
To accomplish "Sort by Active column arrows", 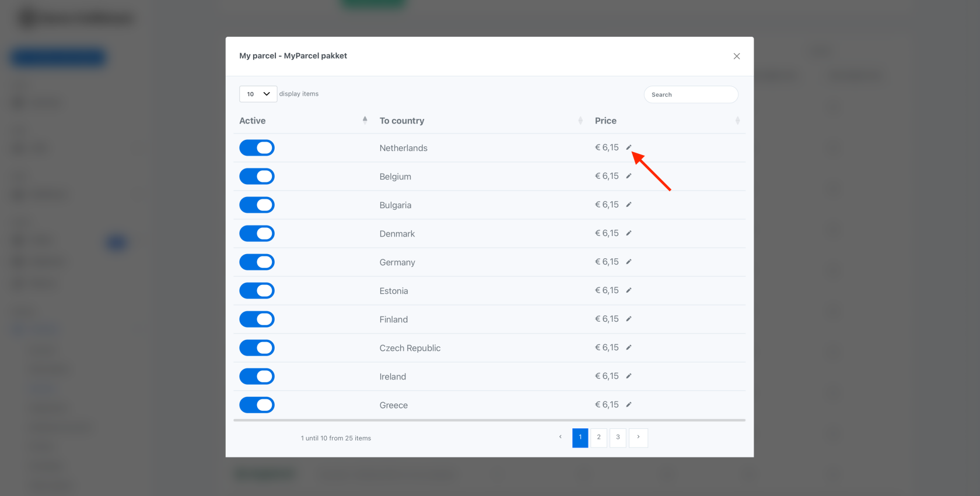I will tap(365, 120).
